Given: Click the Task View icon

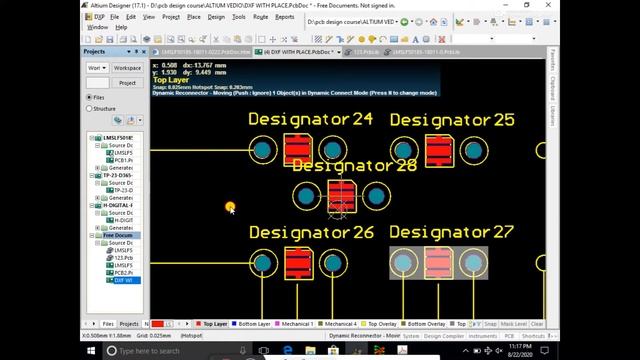Looking at the screenshot, I should 264,351.
